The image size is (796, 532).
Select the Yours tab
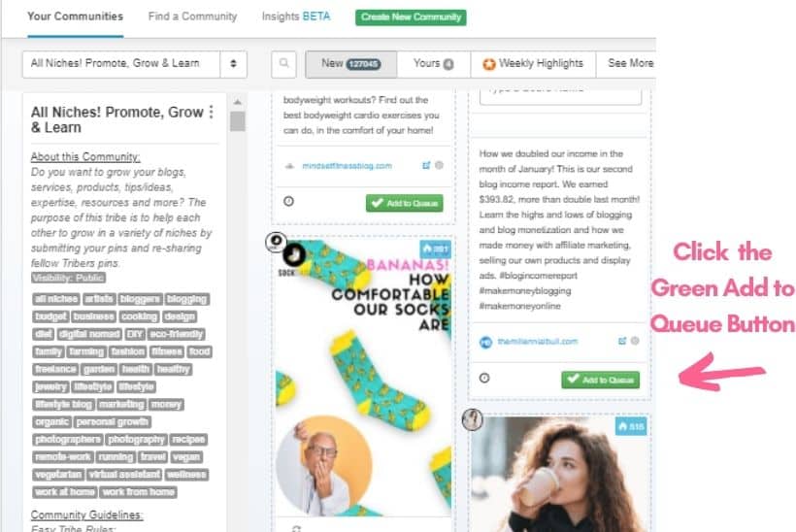[434, 63]
